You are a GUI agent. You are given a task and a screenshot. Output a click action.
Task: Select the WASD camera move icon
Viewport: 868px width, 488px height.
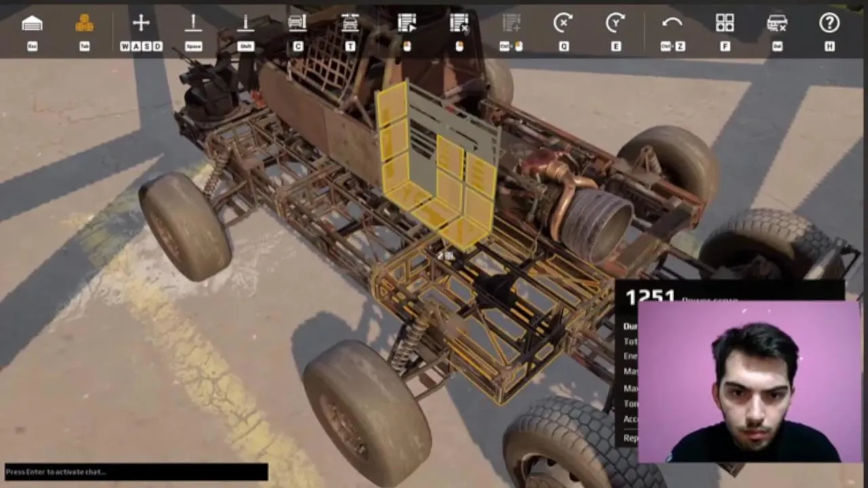[141, 24]
